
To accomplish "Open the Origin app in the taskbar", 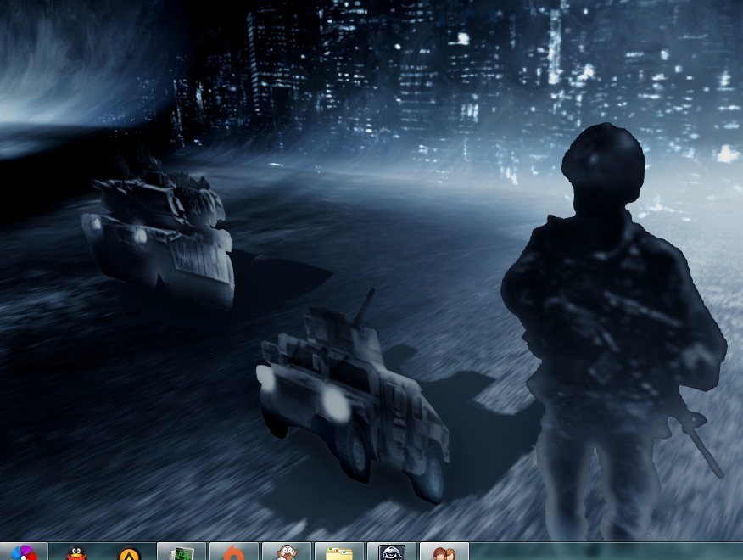I will [x=234, y=552].
